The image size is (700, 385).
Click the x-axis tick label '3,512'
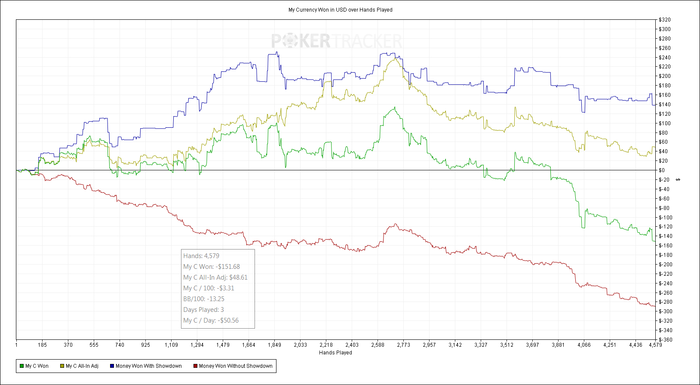tap(506, 345)
